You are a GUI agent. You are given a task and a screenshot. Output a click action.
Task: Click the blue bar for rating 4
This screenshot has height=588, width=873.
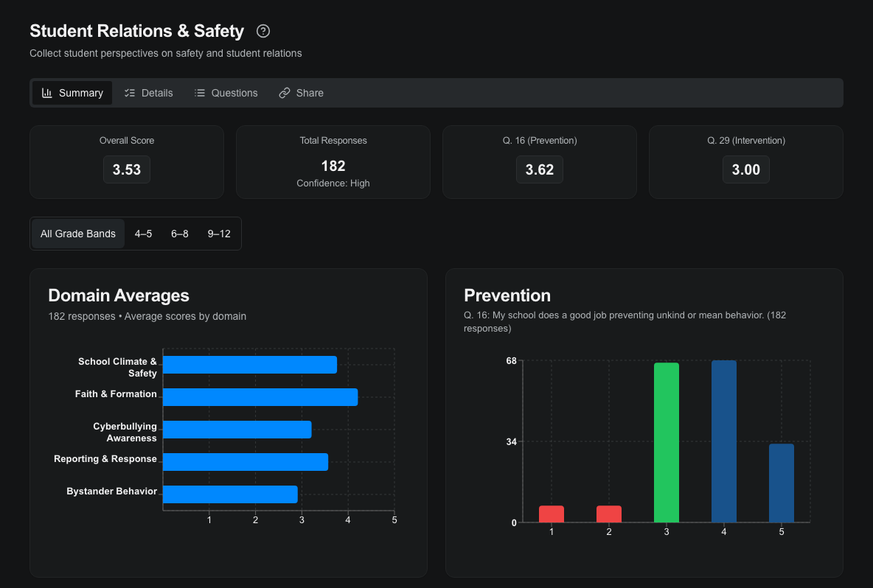[x=724, y=441]
